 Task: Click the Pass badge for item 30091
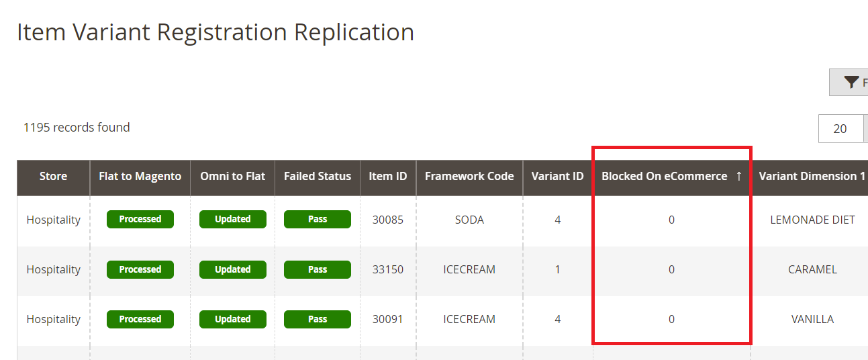(x=317, y=319)
